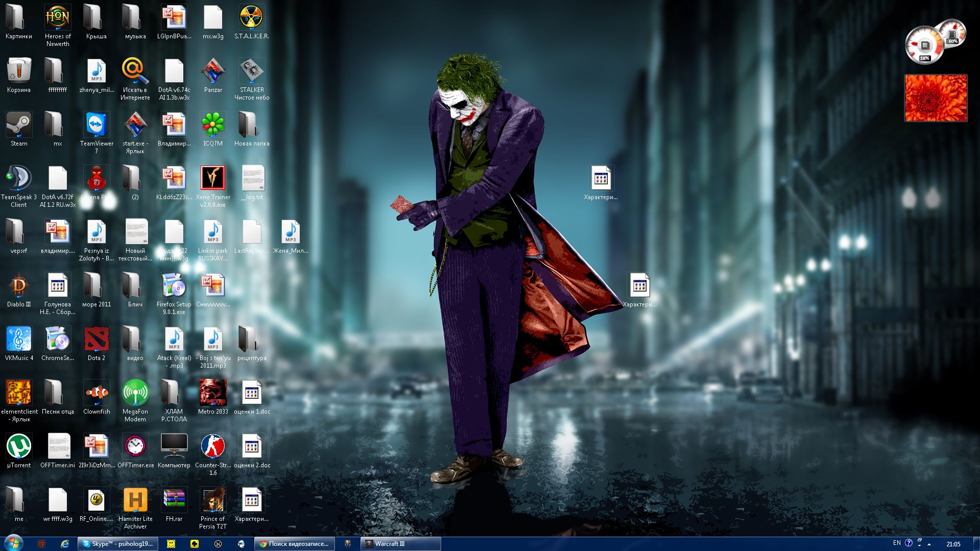Open MegaFon Modem shortcut
This screenshot has height=551, width=980.
(x=135, y=401)
